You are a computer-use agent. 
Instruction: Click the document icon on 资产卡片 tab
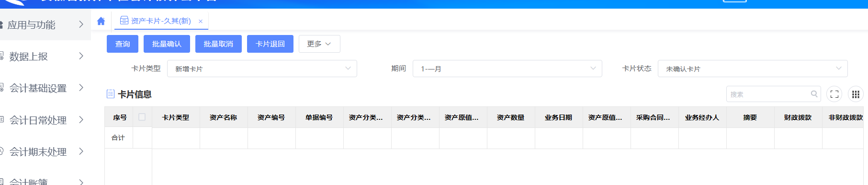(124, 21)
